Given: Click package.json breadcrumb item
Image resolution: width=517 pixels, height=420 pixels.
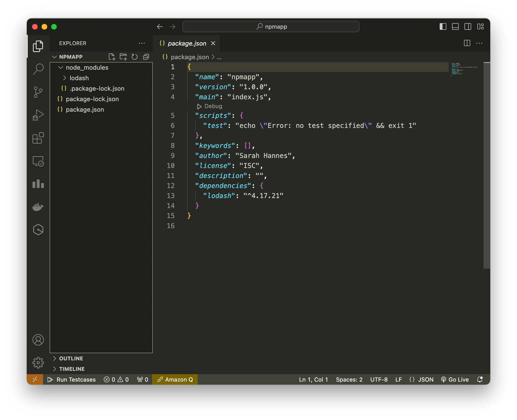Looking at the screenshot, I should pyautogui.click(x=190, y=57).
